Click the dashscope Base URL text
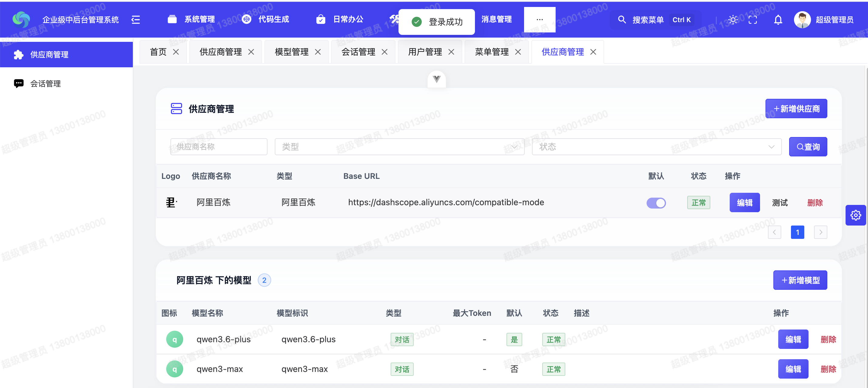The image size is (868, 388). click(446, 202)
